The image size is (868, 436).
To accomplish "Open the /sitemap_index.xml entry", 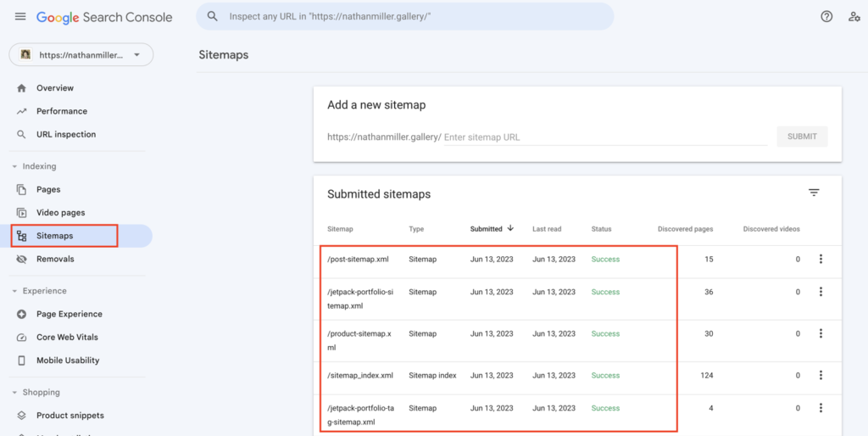I will [360, 376].
